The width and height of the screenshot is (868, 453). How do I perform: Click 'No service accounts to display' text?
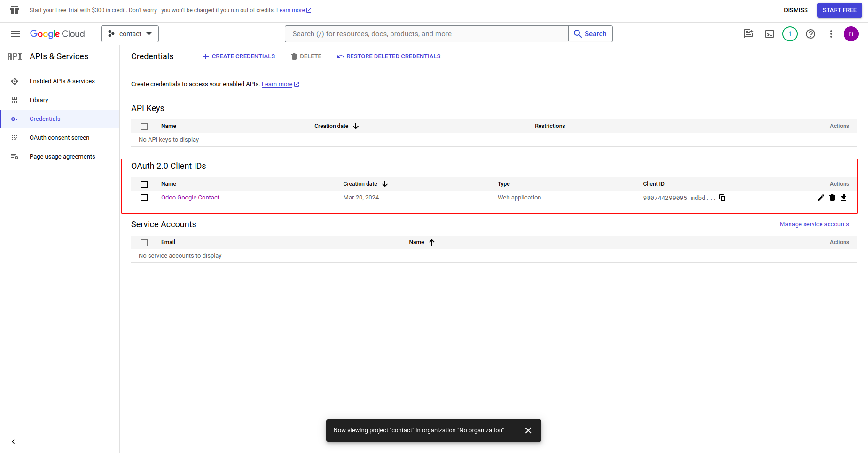(180, 256)
